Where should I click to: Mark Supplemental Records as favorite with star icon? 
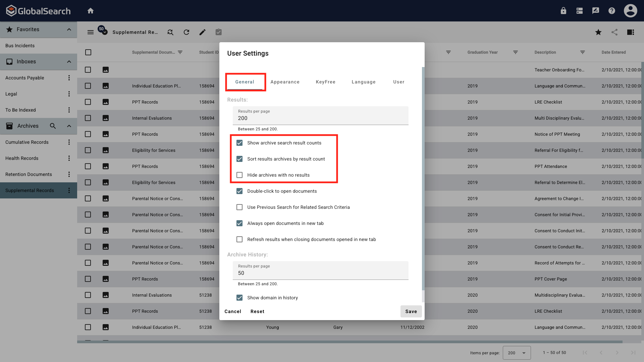point(598,32)
